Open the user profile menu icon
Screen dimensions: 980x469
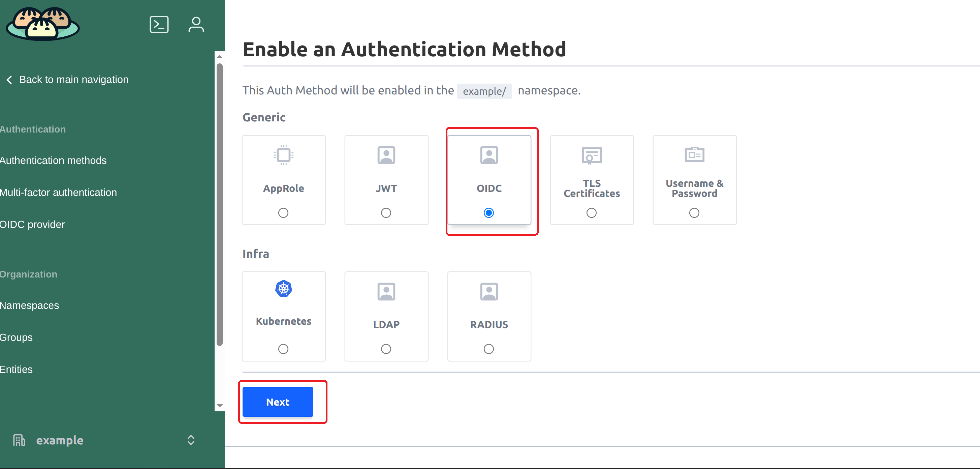(196, 25)
